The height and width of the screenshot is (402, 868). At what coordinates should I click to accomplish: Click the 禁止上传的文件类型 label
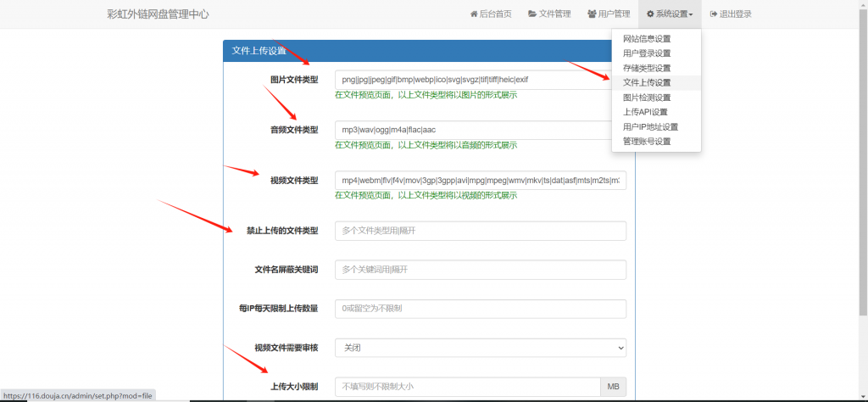(x=282, y=231)
